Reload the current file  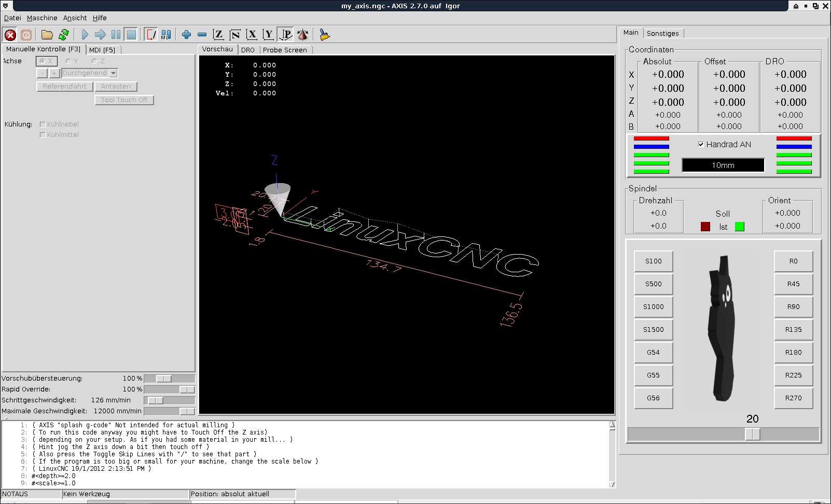pos(64,35)
